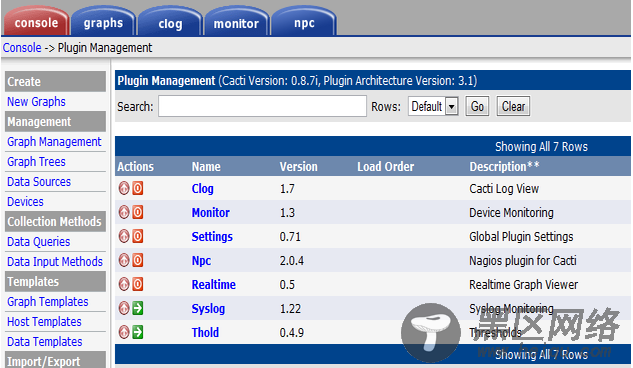Open the Npc plugin name link

(201, 261)
